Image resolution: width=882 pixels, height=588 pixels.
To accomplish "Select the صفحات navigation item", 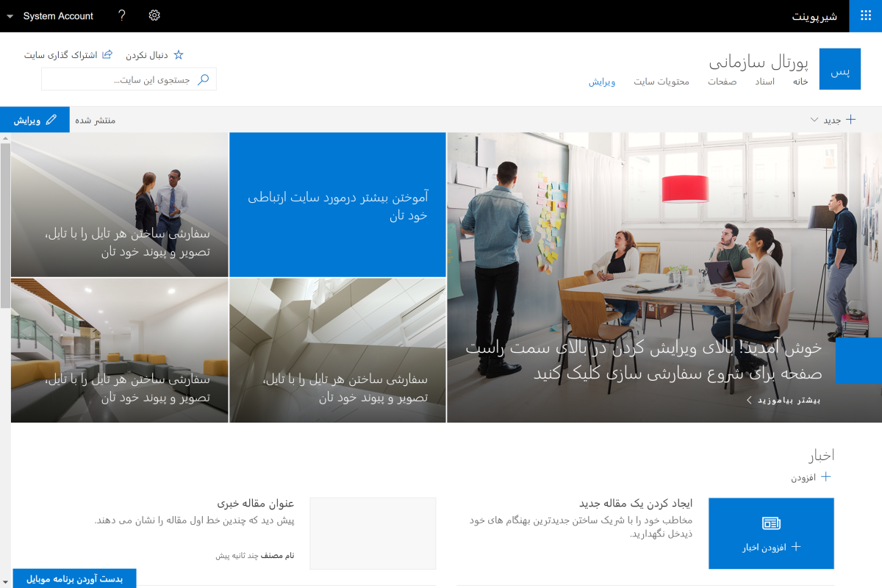I will pyautogui.click(x=723, y=82).
